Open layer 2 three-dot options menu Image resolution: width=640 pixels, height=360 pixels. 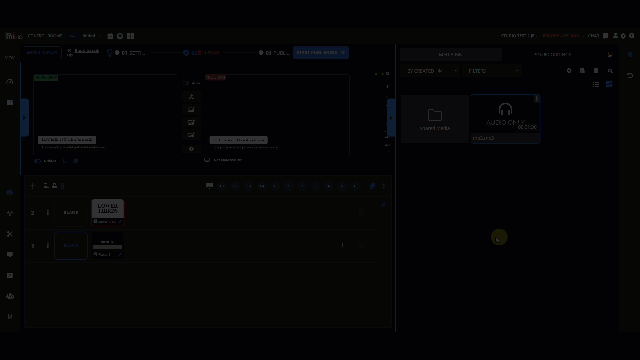48,213
